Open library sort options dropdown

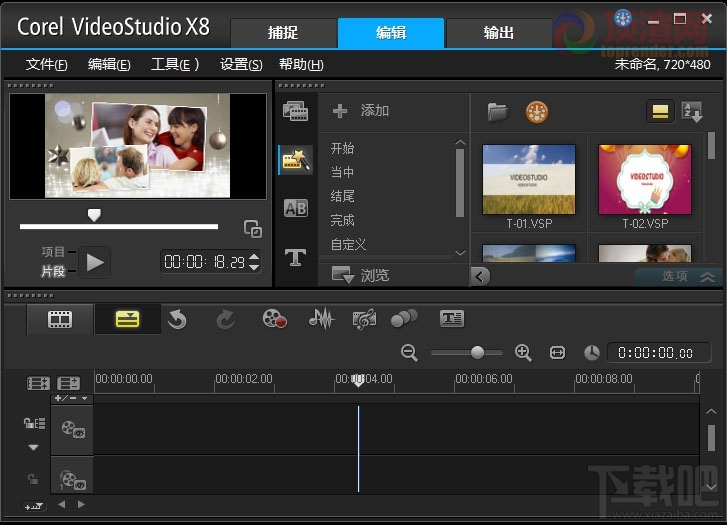click(x=691, y=111)
